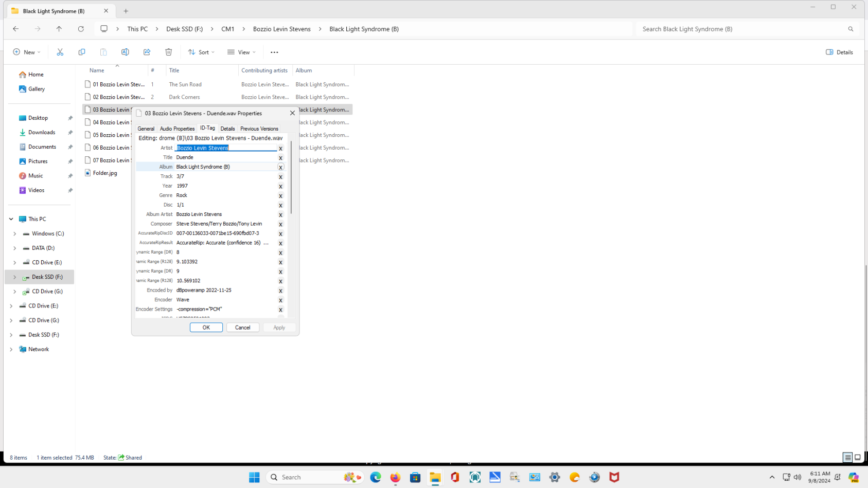Toggle the Details pane button

(x=839, y=52)
